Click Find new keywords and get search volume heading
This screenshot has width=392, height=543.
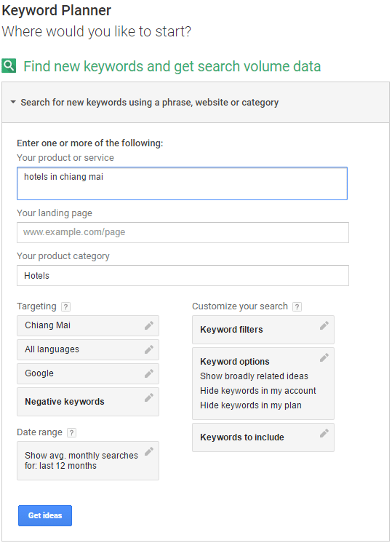172,66
